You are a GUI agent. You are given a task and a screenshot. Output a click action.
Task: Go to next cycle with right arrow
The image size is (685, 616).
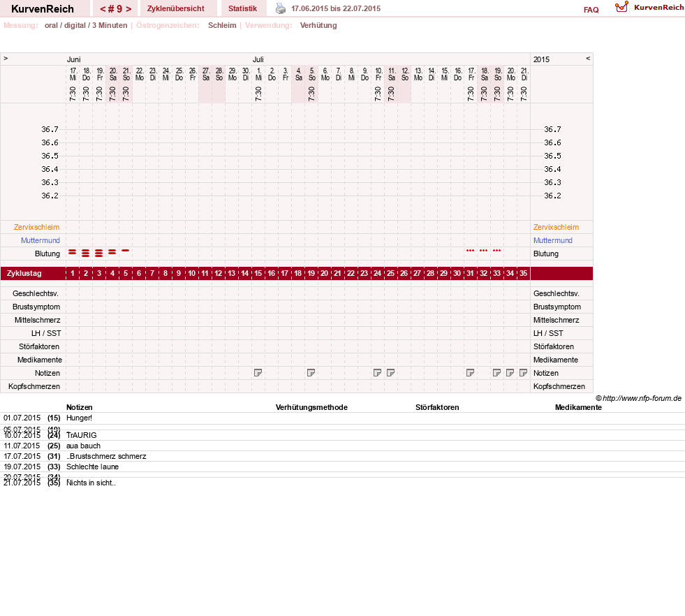(128, 9)
